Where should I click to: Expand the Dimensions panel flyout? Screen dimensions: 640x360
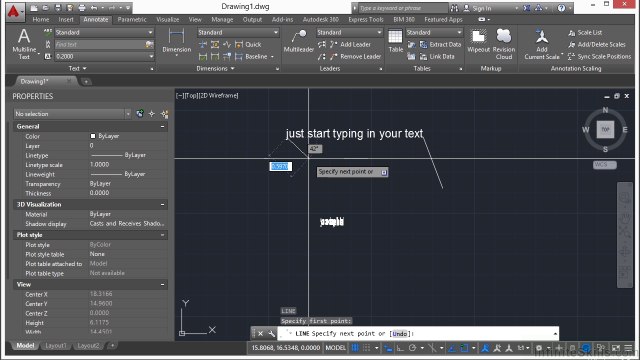(216, 69)
